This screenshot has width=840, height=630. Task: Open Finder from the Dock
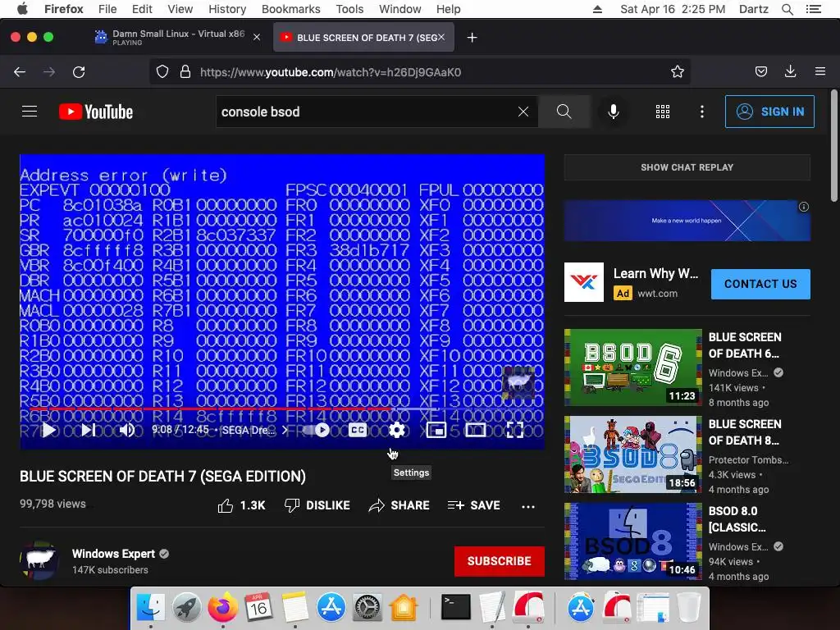click(x=151, y=607)
